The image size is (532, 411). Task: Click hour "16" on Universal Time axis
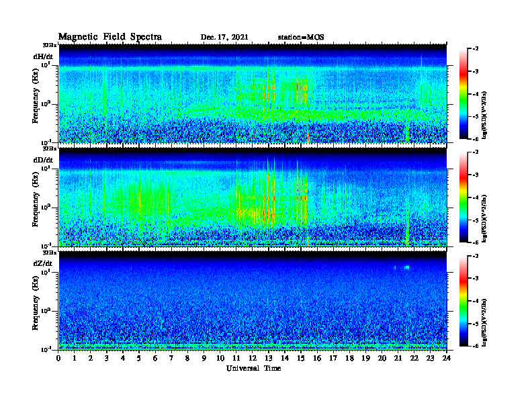click(317, 358)
